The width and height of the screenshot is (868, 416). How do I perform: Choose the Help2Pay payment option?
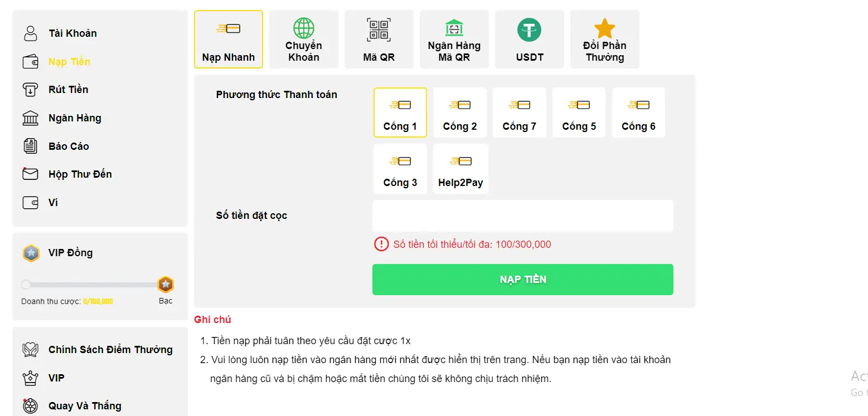(x=460, y=168)
